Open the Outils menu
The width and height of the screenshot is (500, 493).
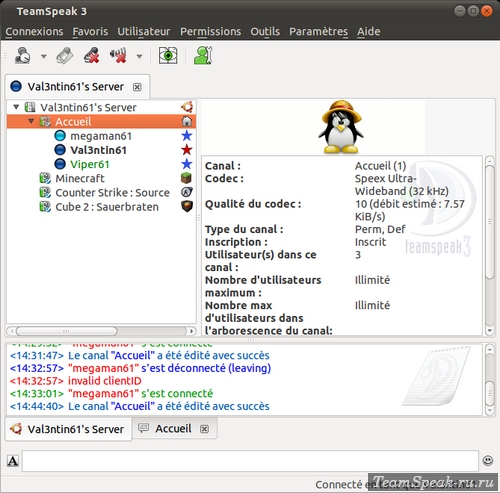pos(265,31)
